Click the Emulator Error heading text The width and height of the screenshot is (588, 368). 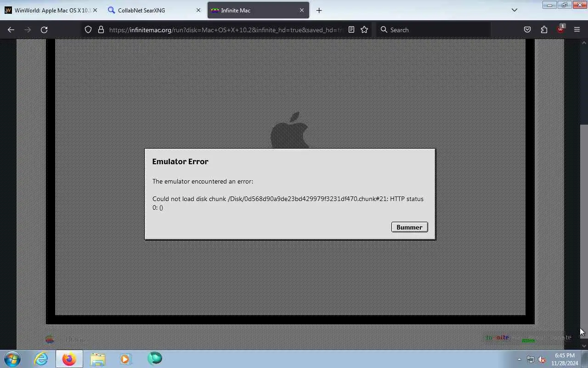pos(180,161)
